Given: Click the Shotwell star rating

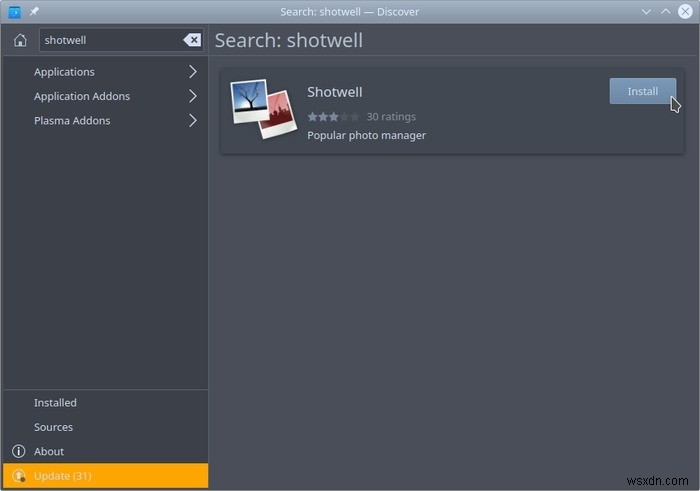Looking at the screenshot, I should (333, 117).
